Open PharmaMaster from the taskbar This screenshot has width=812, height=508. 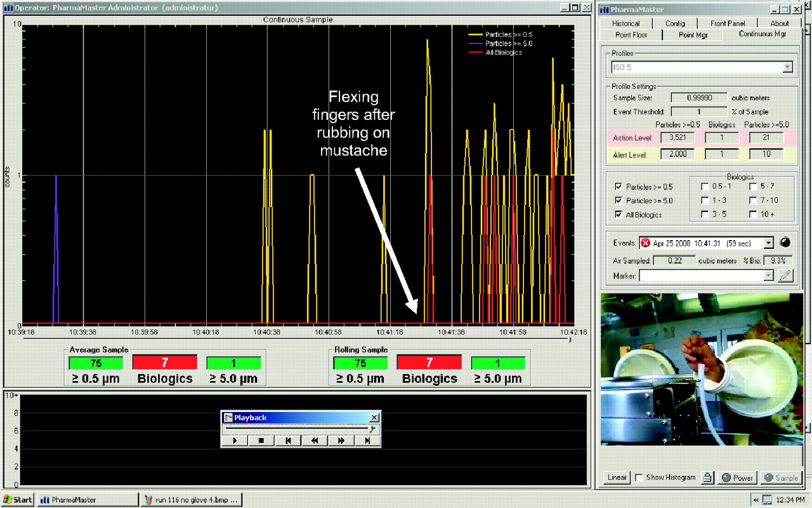pyautogui.click(x=88, y=500)
